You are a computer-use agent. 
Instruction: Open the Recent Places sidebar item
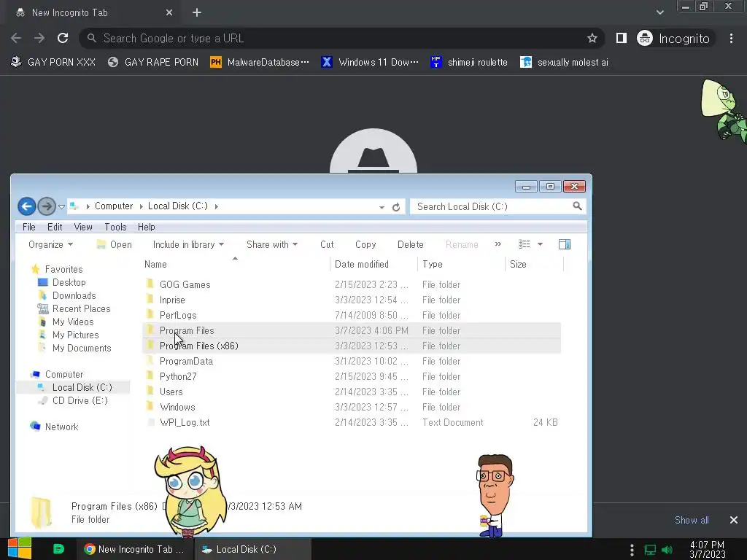(x=81, y=308)
